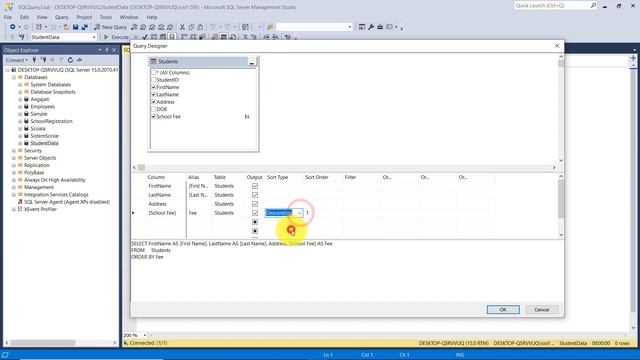The width and height of the screenshot is (640, 360).
Task: Open the Sort Type dropdown showing Descending
Action: pyautogui.click(x=299, y=213)
